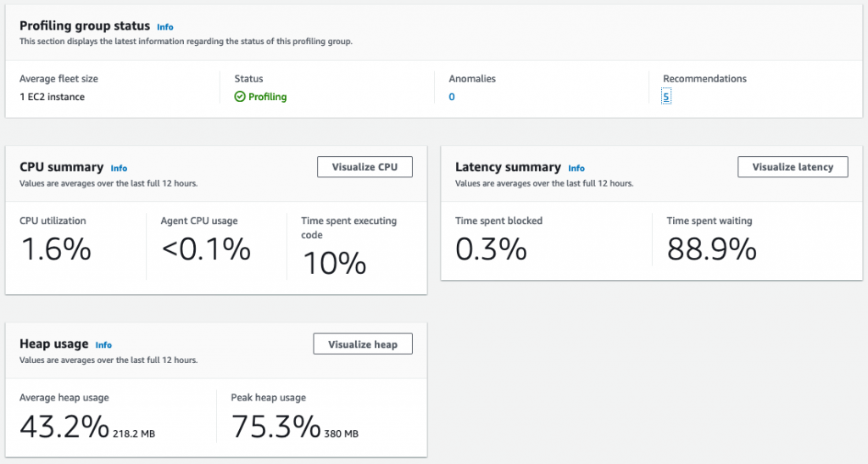Screen dimensions: 868x464
Task: Click the green Profiling status text
Action: click(x=267, y=97)
